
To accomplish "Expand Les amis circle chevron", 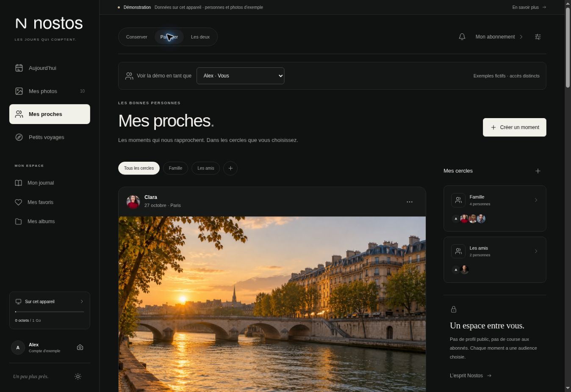I will 536,251.
